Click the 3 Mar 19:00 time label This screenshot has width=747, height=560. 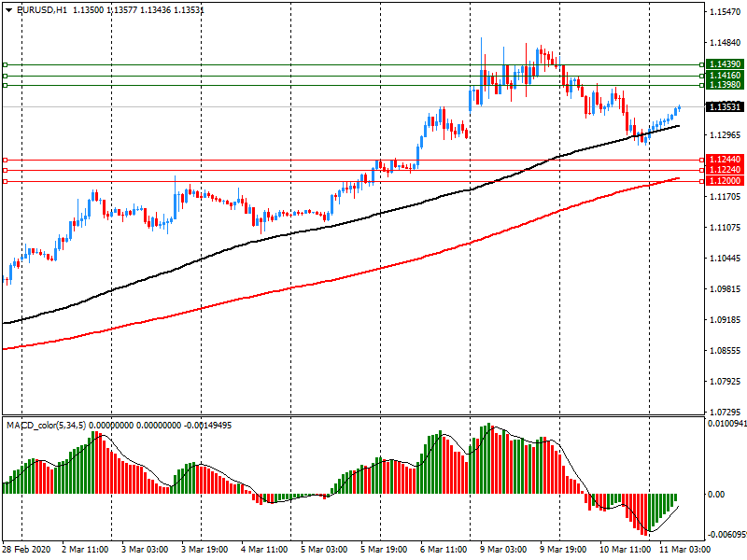pyautogui.click(x=204, y=550)
